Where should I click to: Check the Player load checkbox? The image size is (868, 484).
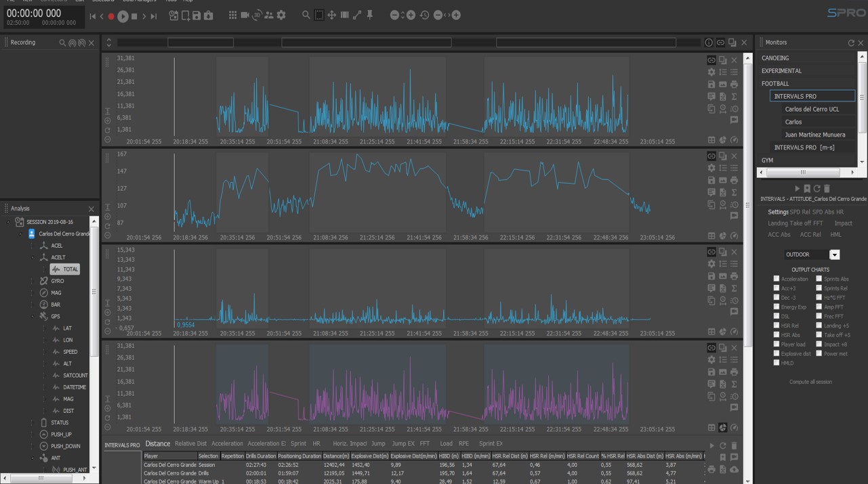pos(777,345)
